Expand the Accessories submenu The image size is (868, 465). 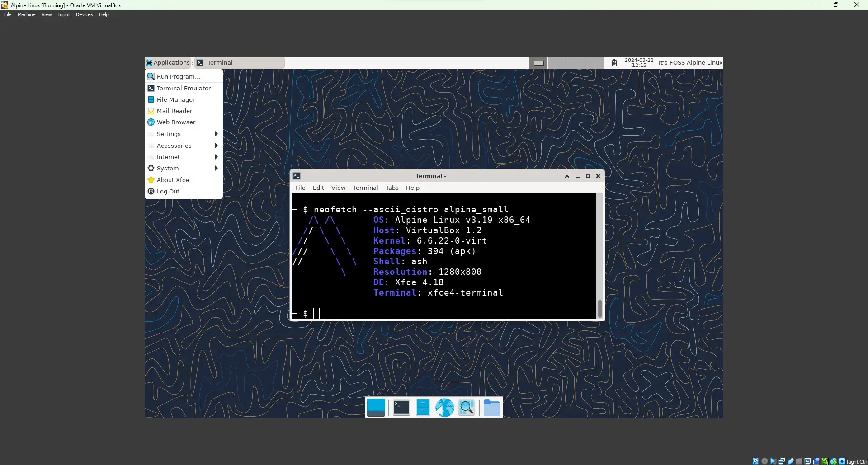[175, 145]
